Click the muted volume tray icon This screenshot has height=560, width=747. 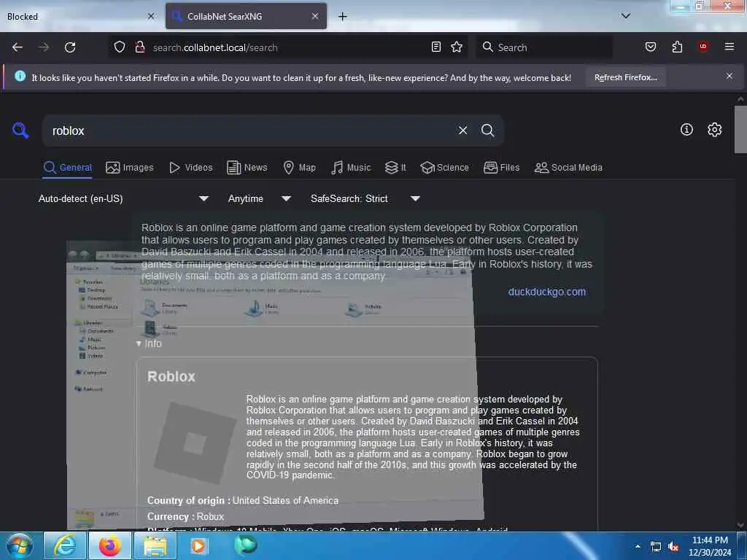point(673,547)
